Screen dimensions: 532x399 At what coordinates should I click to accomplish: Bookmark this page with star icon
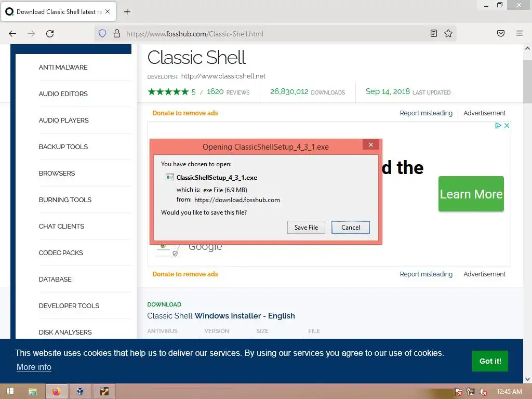[448, 33]
